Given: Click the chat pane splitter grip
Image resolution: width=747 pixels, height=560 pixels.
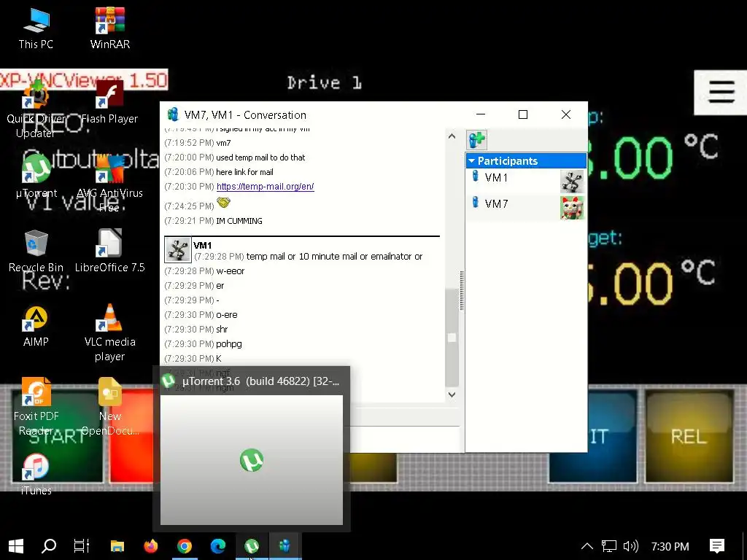Looking at the screenshot, I should [x=462, y=290].
